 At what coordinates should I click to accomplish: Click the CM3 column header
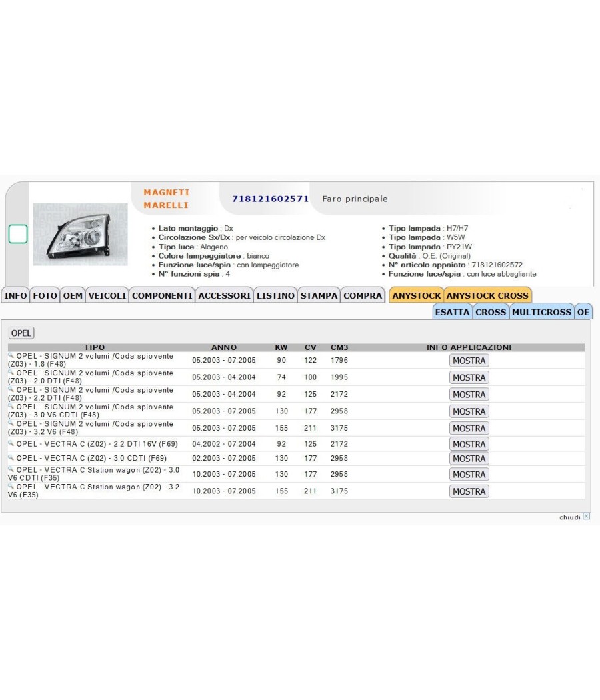(x=339, y=347)
